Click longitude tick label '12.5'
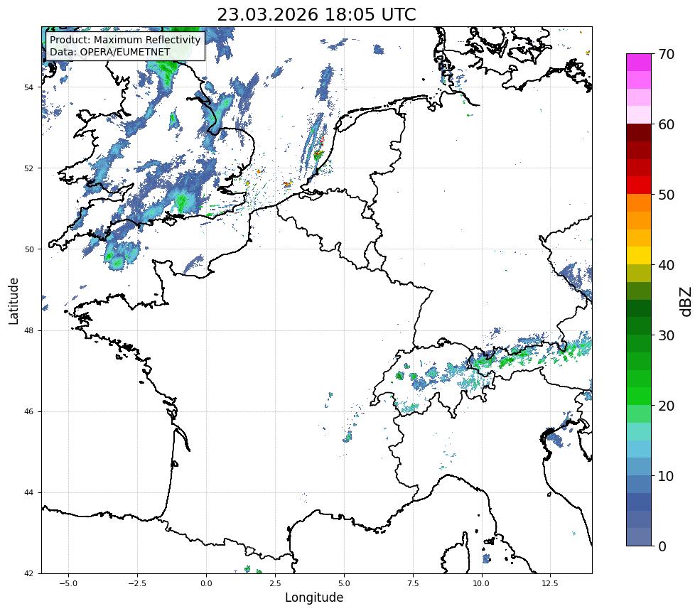This screenshot has height=611, width=700. pyautogui.click(x=551, y=583)
